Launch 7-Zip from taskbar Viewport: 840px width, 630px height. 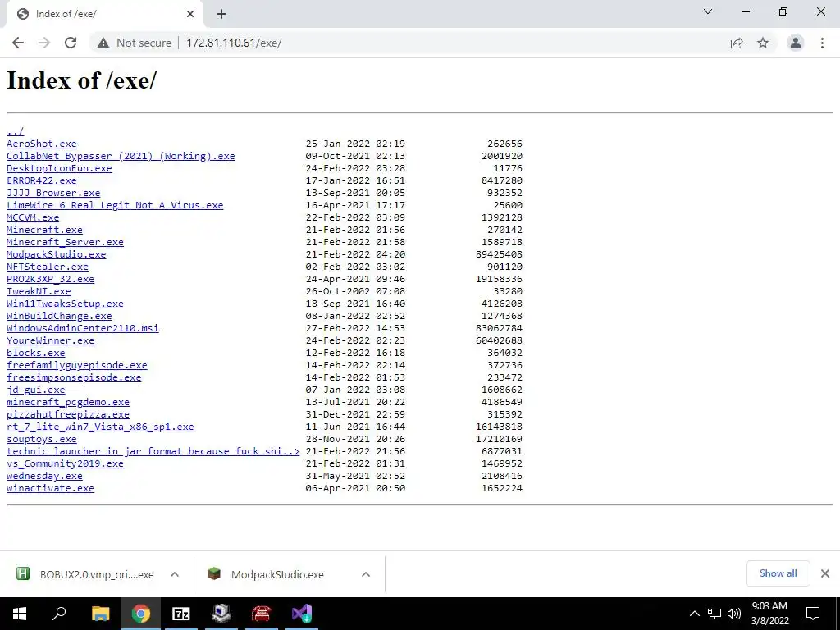click(x=181, y=614)
